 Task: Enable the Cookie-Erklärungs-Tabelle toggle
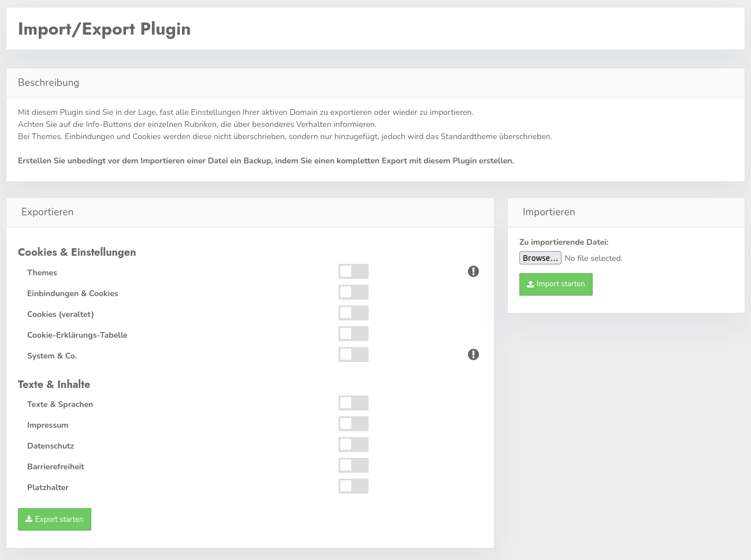click(x=354, y=334)
